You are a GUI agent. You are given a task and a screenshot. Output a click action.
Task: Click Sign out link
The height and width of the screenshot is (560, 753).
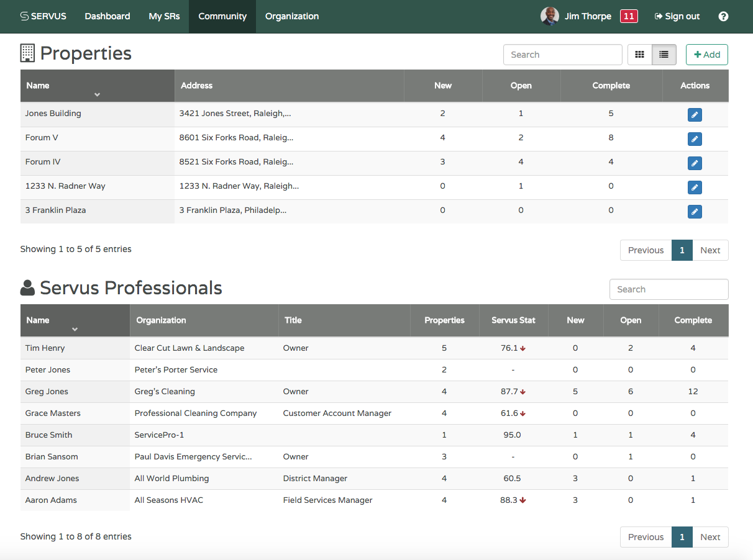677,17
